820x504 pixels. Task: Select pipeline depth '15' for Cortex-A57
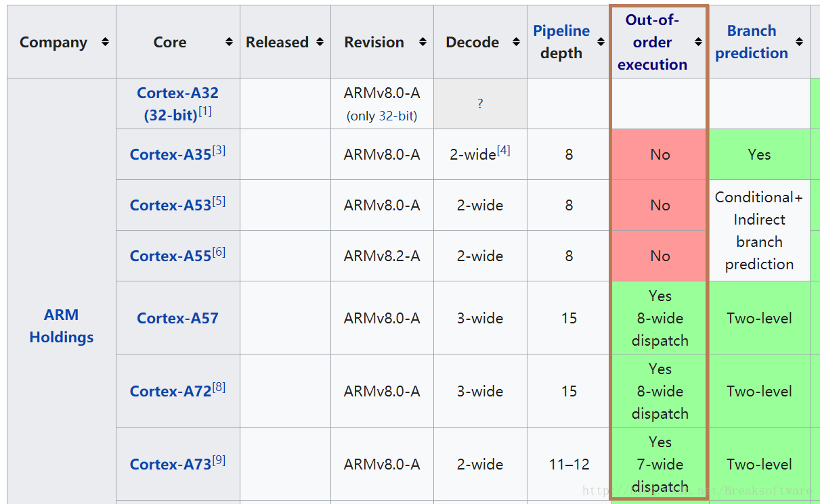click(x=569, y=318)
